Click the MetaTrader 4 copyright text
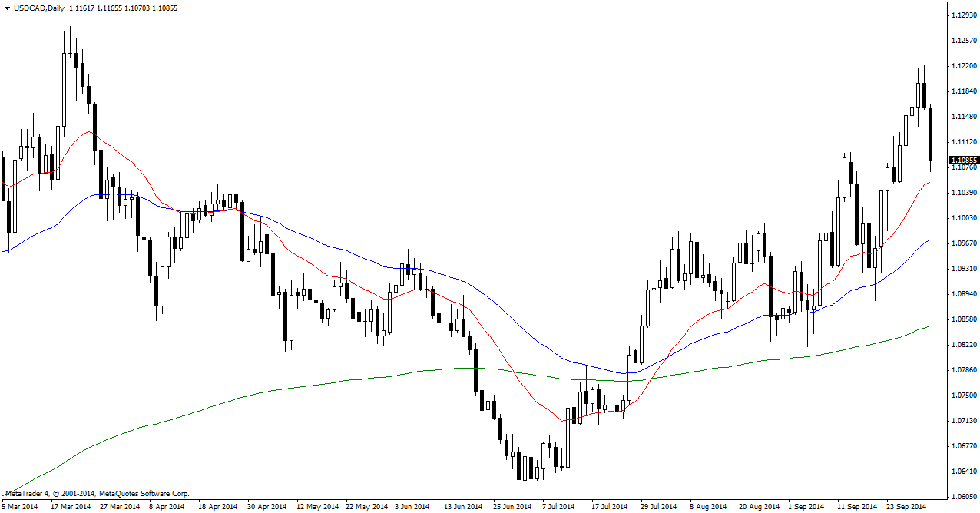The height and width of the screenshot is (513, 980). pyautogui.click(x=98, y=494)
